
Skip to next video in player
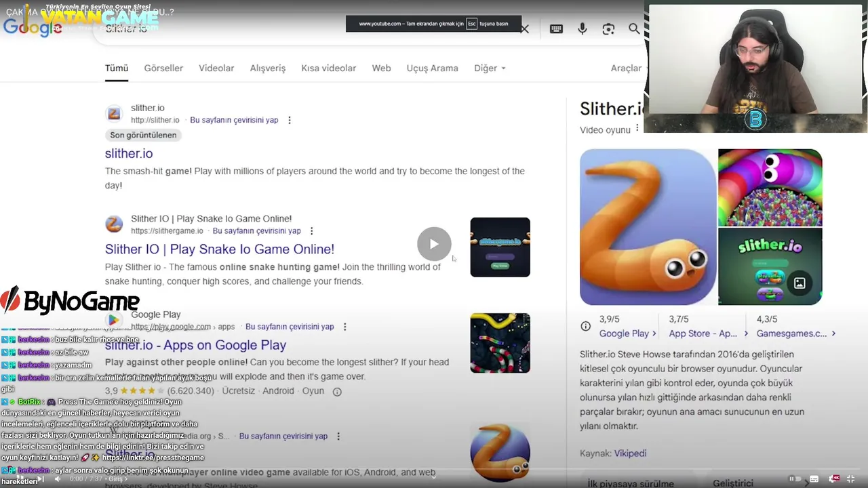tap(40, 479)
